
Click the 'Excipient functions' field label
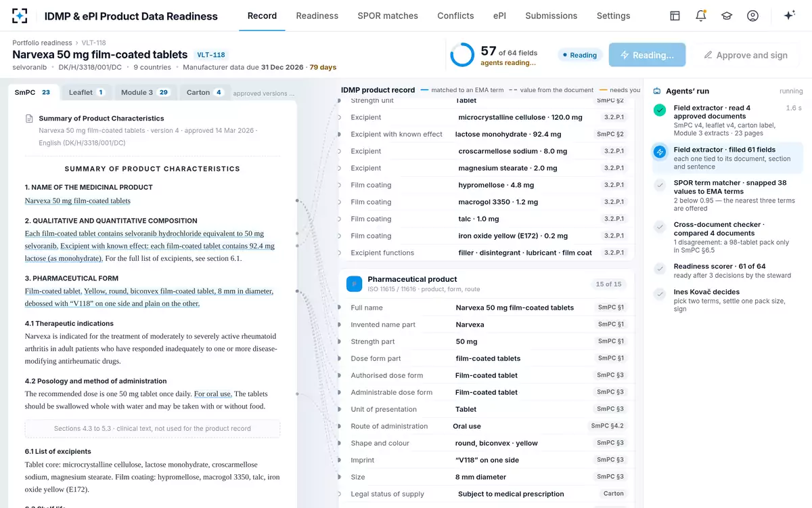(x=382, y=253)
